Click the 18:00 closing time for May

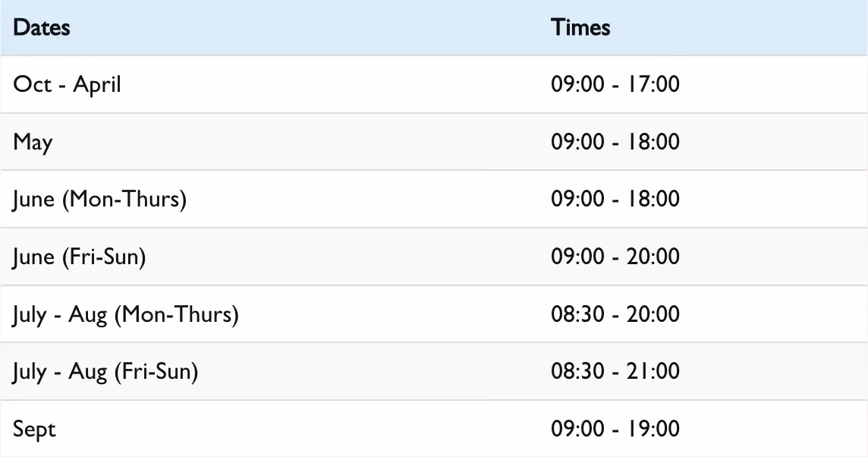(x=653, y=142)
